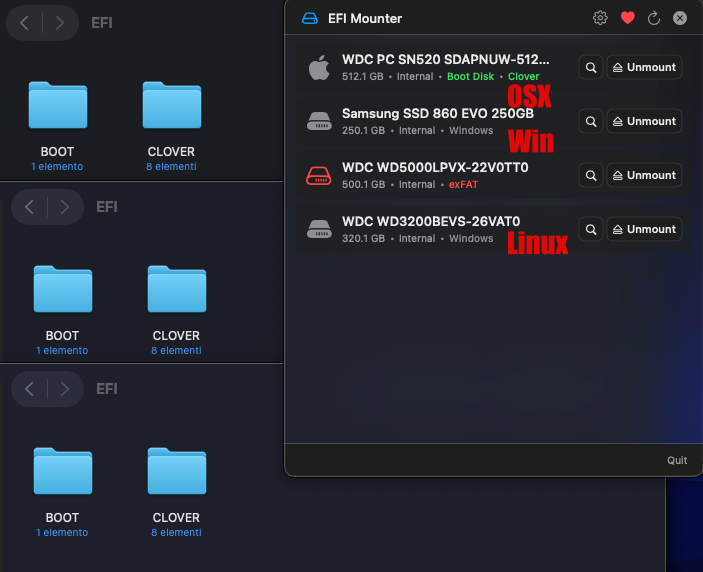Open EFI Mounter settings gear
703x572 pixels.
pos(600,18)
